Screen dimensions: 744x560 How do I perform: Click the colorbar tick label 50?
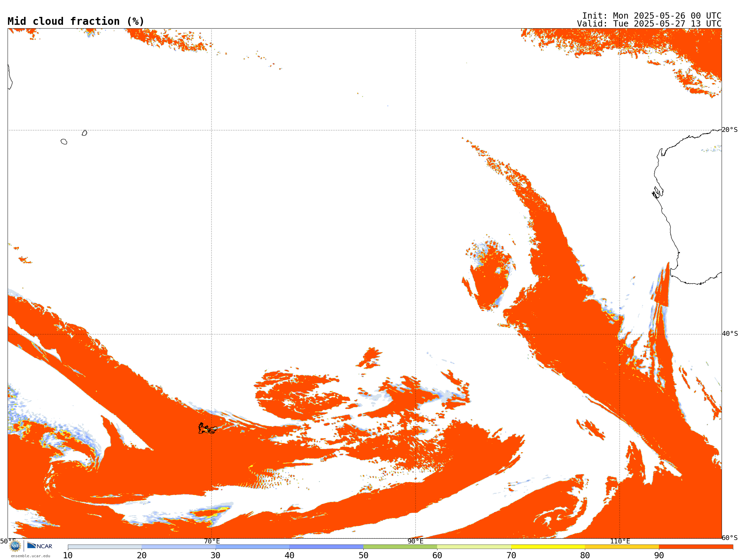[x=363, y=556]
